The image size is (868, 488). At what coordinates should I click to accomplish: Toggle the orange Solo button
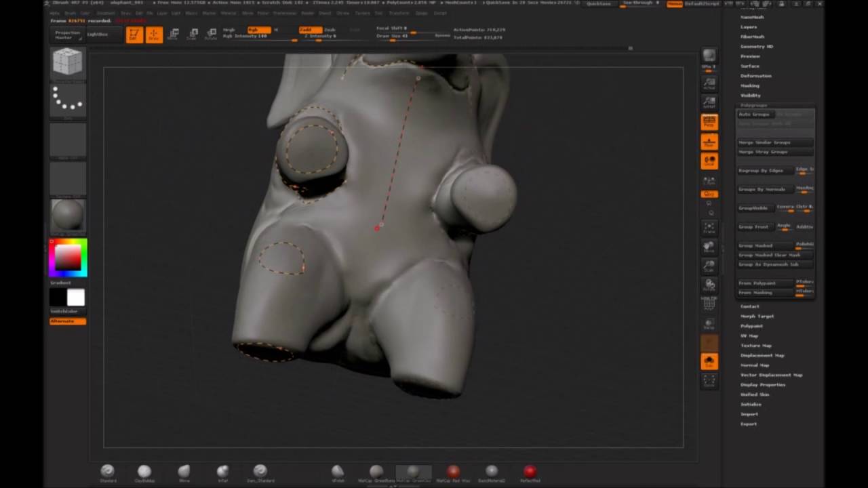coord(709,361)
